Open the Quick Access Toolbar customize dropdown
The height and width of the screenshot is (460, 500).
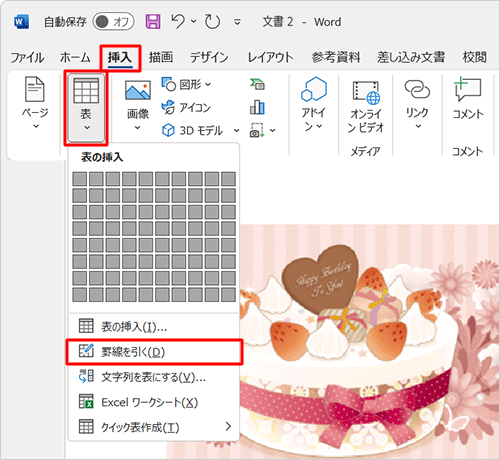[x=237, y=22]
